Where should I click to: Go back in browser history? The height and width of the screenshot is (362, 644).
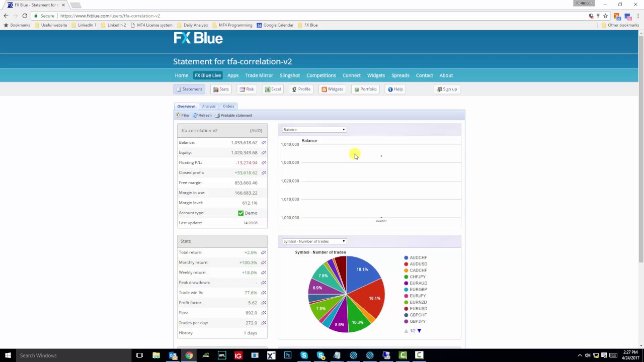(6, 16)
